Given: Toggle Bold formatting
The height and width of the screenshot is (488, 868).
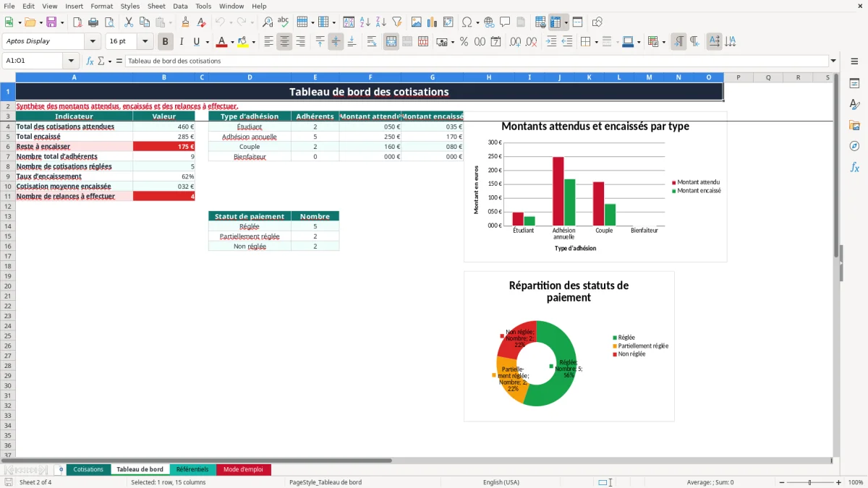Looking at the screenshot, I should tap(166, 42).
